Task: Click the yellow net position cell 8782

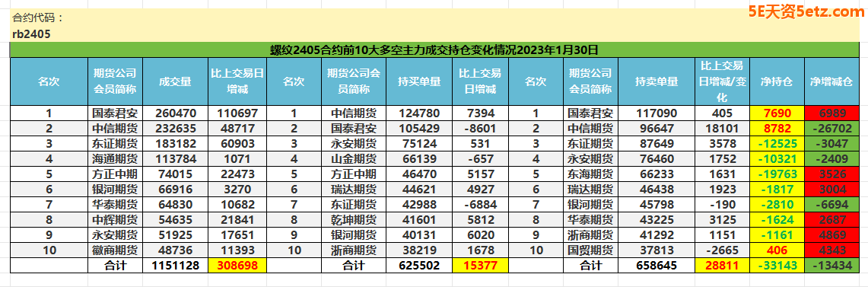Action: [777, 129]
